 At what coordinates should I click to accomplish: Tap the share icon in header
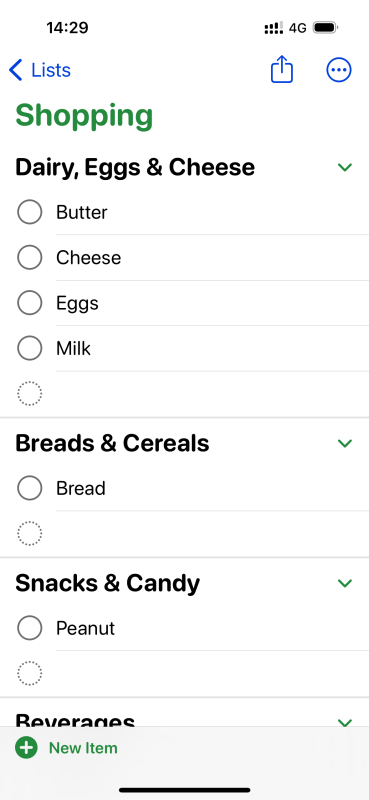(x=282, y=69)
